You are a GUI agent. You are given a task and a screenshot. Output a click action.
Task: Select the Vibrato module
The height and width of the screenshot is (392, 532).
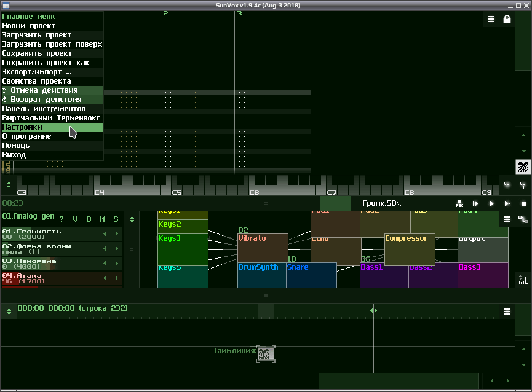pos(263,248)
